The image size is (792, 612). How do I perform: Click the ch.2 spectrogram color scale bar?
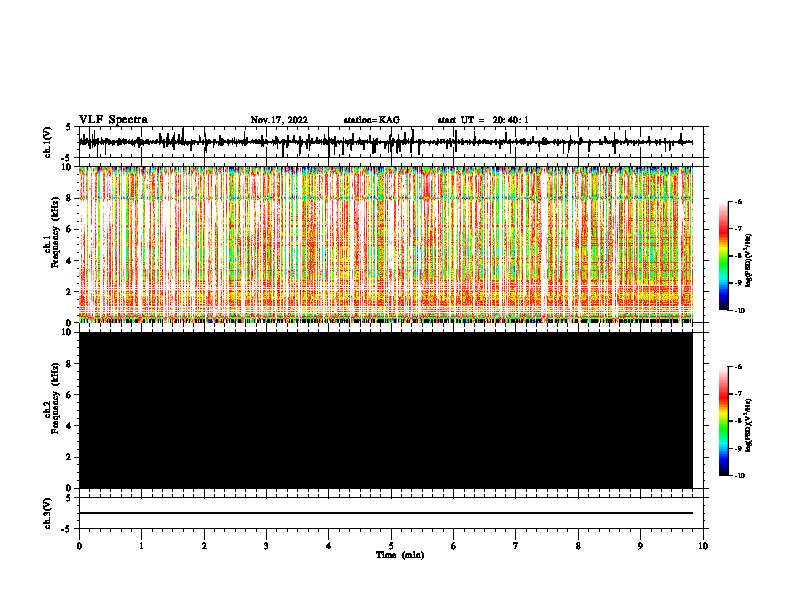pos(723,421)
